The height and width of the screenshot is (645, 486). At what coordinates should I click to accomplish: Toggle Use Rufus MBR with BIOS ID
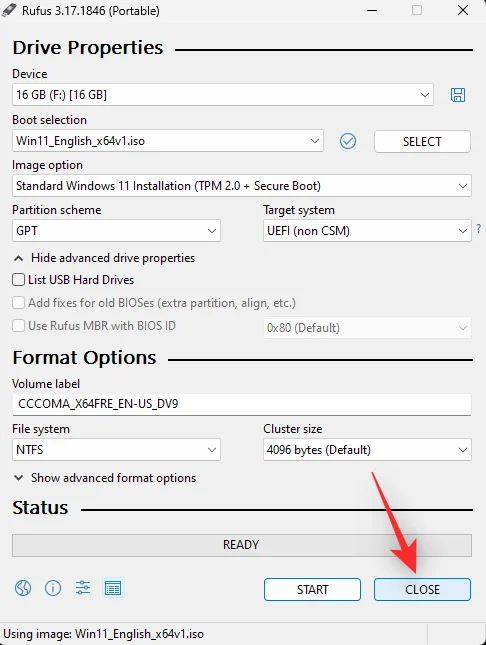pyautogui.click(x=19, y=326)
